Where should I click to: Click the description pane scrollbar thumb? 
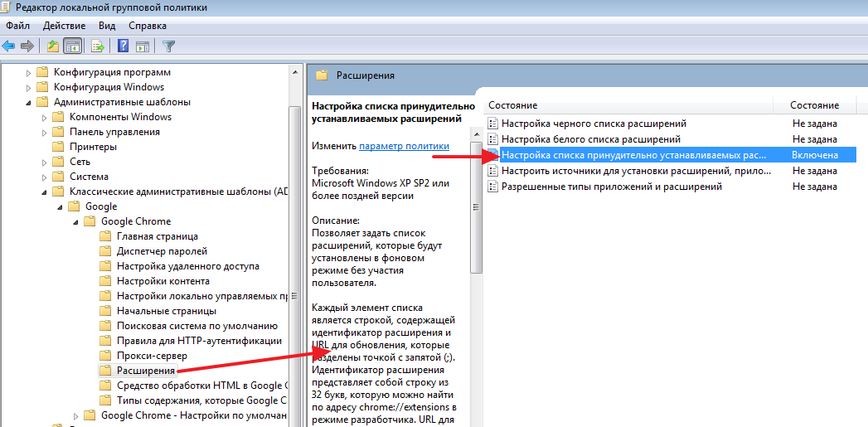tap(476, 207)
